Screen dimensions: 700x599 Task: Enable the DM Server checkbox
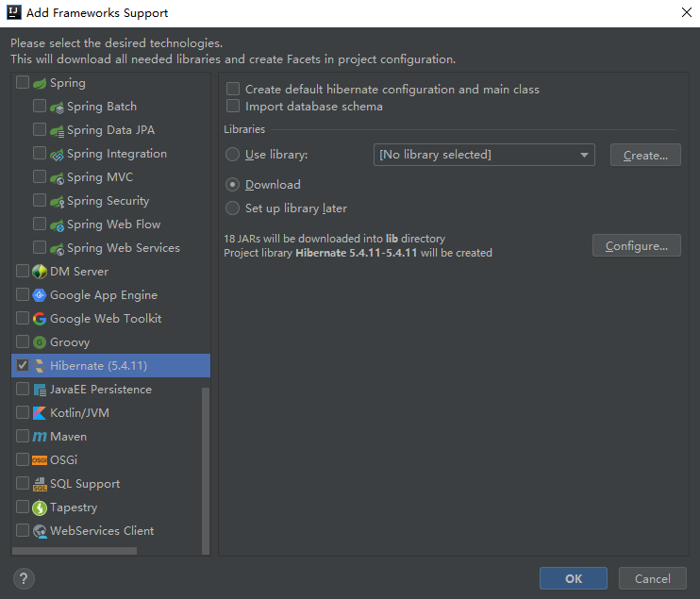pyautogui.click(x=23, y=271)
